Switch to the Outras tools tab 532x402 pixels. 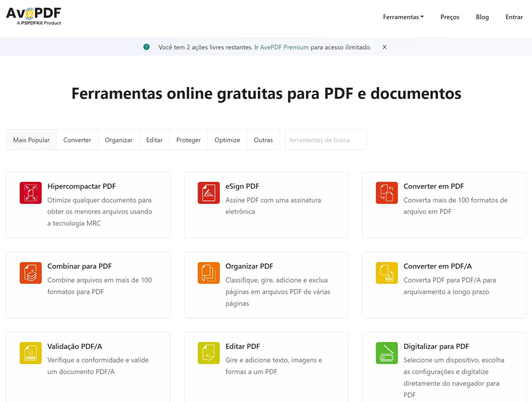263,140
